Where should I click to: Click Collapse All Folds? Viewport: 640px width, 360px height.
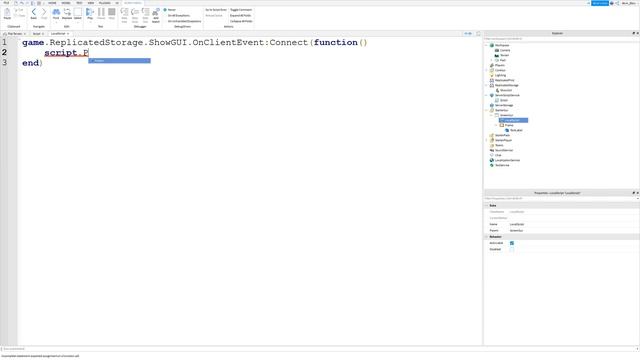241,21
